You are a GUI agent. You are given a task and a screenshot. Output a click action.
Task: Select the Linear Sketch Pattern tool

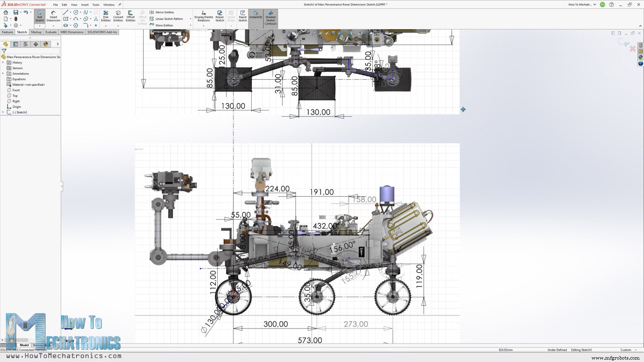[x=167, y=19]
